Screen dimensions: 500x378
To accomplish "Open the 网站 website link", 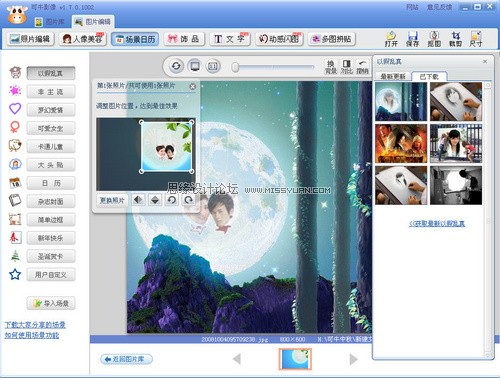I will pos(412,7).
